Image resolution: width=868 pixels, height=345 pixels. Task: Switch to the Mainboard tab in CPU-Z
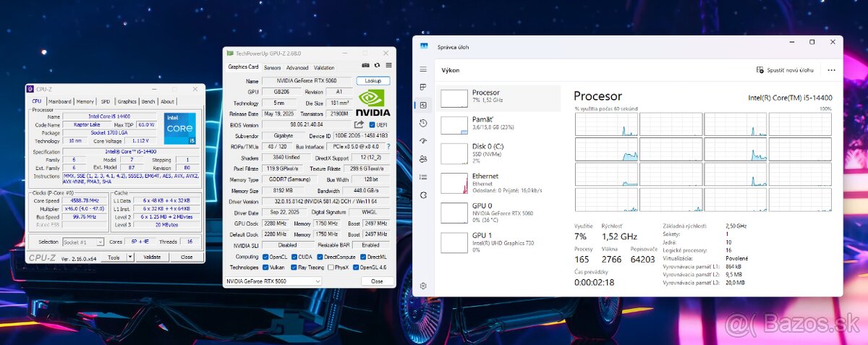point(59,101)
